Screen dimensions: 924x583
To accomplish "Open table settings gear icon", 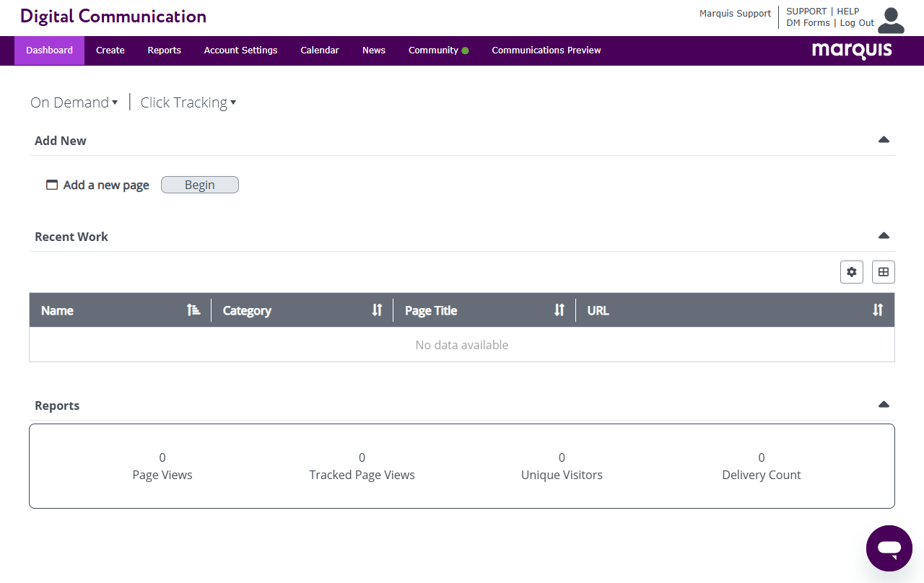I will [x=852, y=272].
